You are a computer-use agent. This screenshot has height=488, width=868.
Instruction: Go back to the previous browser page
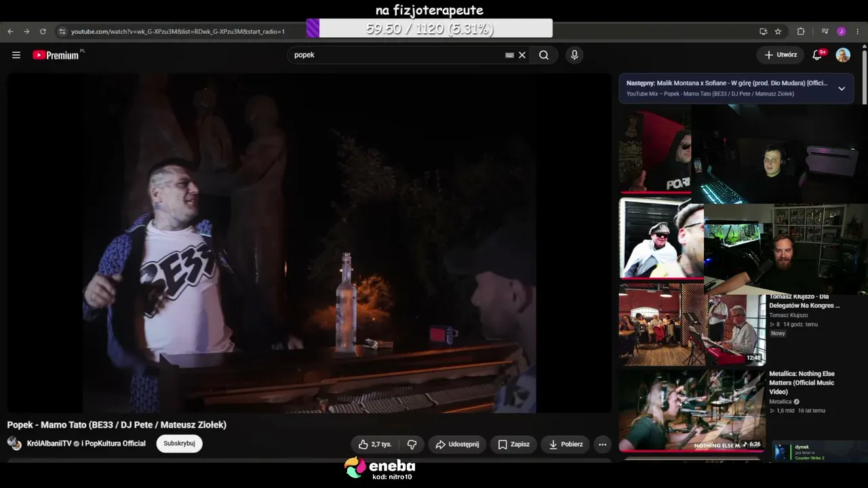10,31
